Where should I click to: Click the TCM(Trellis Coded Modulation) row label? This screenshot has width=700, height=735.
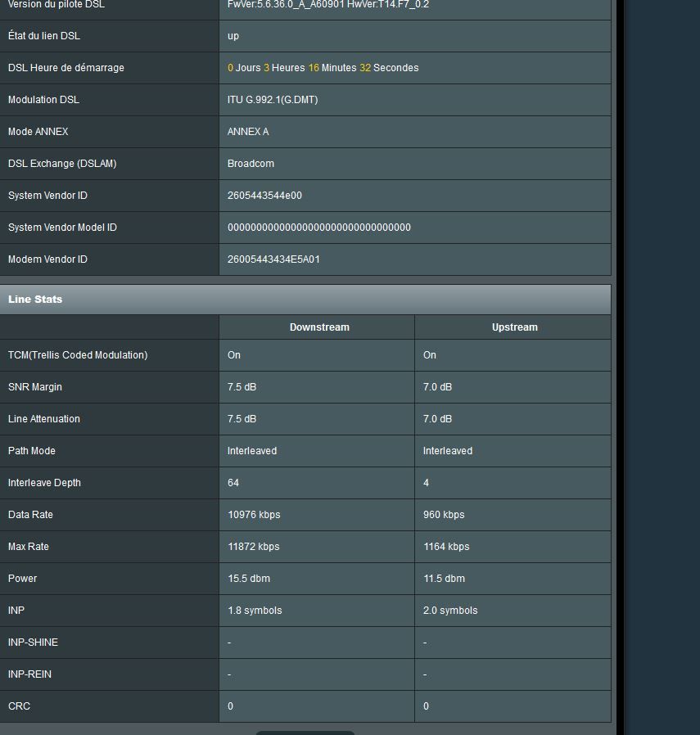point(78,355)
